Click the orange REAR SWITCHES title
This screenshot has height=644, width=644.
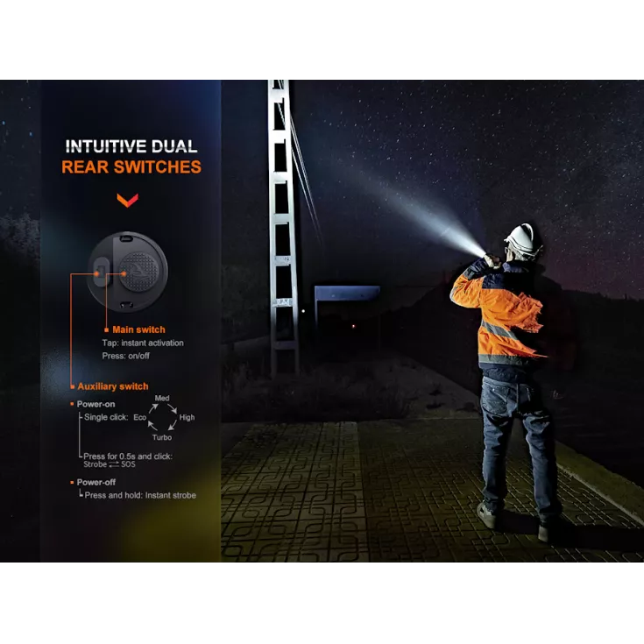coord(131,166)
